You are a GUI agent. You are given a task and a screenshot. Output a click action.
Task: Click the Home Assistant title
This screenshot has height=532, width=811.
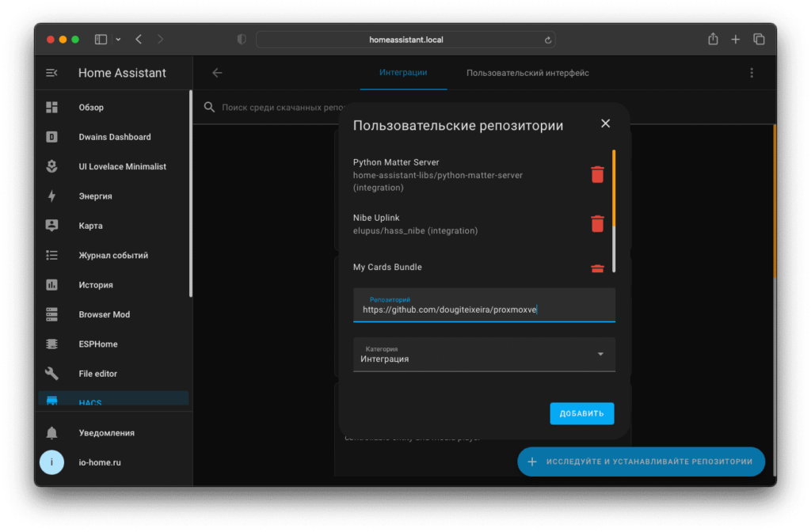pyautogui.click(x=122, y=73)
